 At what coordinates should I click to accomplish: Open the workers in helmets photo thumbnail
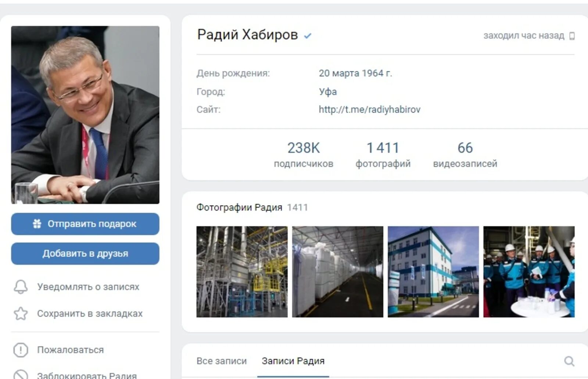[x=529, y=272]
